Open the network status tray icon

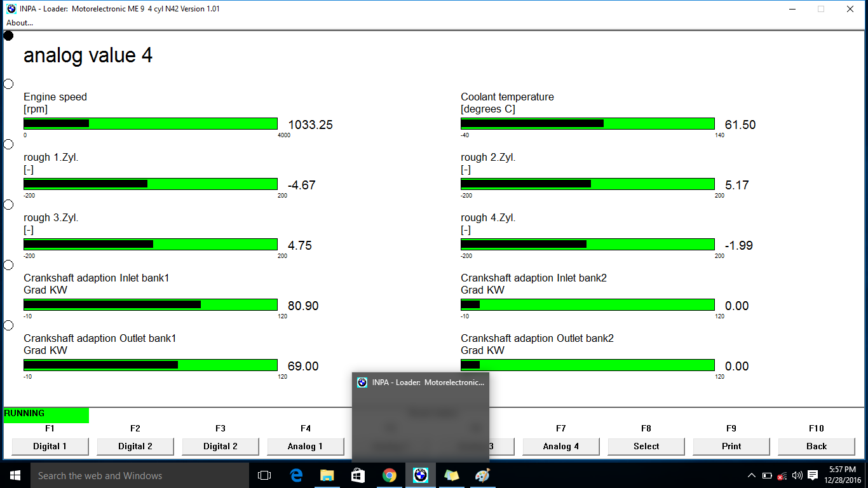click(782, 475)
